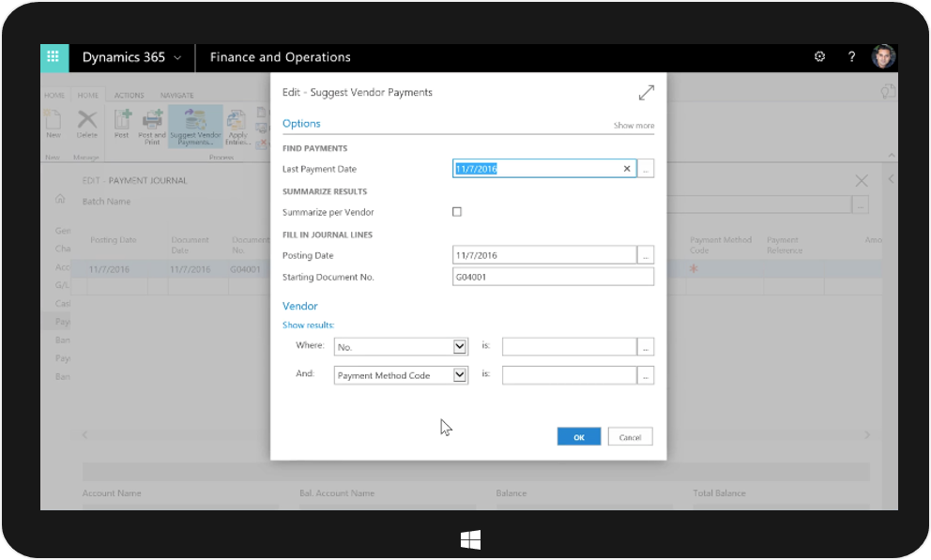Expand the dialog to full screen
This screenshot has width=931, height=560.
point(646,93)
